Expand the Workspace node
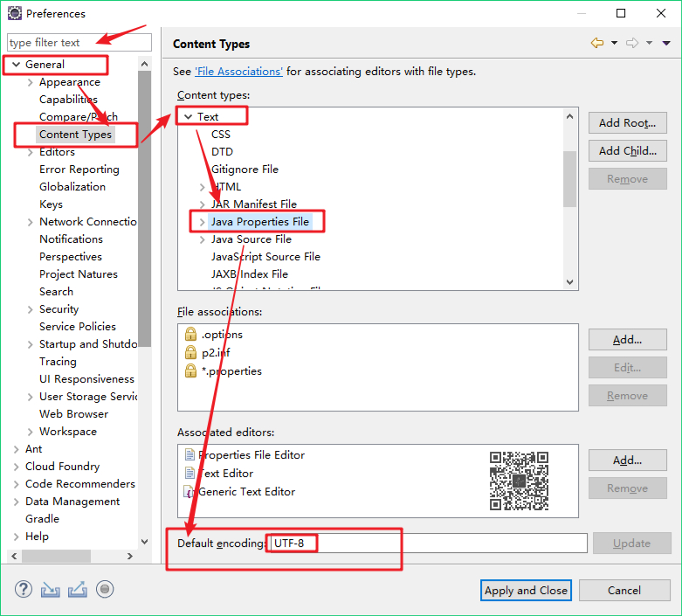Image resolution: width=682 pixels, height=616 pixels. pos(30,432)
